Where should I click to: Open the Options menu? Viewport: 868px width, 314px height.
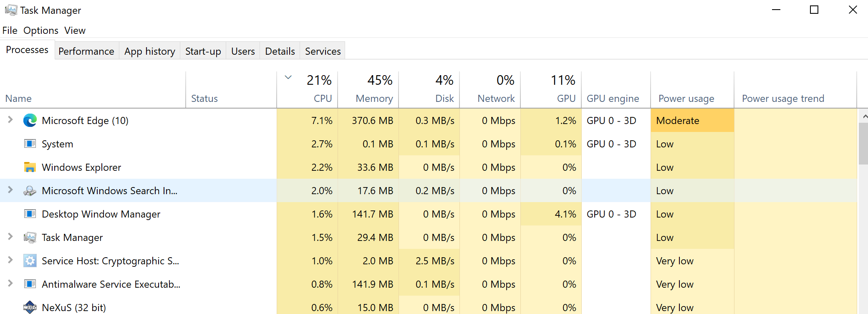[41, 30]
